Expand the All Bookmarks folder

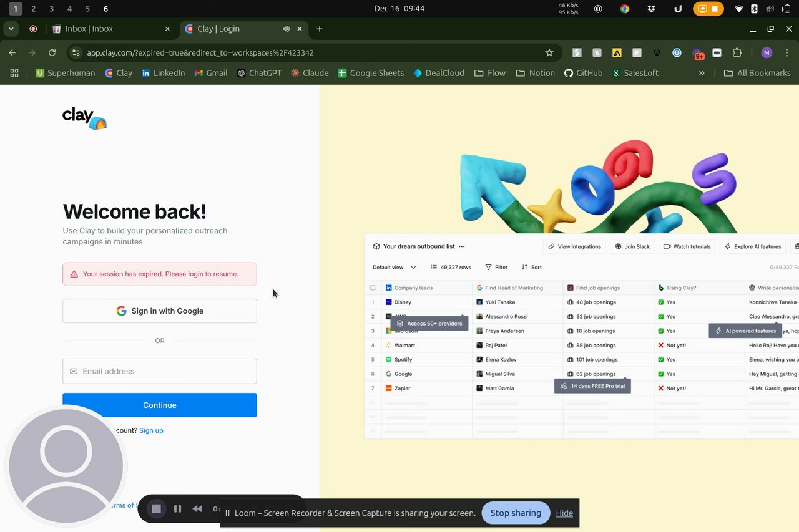(757, 73)
